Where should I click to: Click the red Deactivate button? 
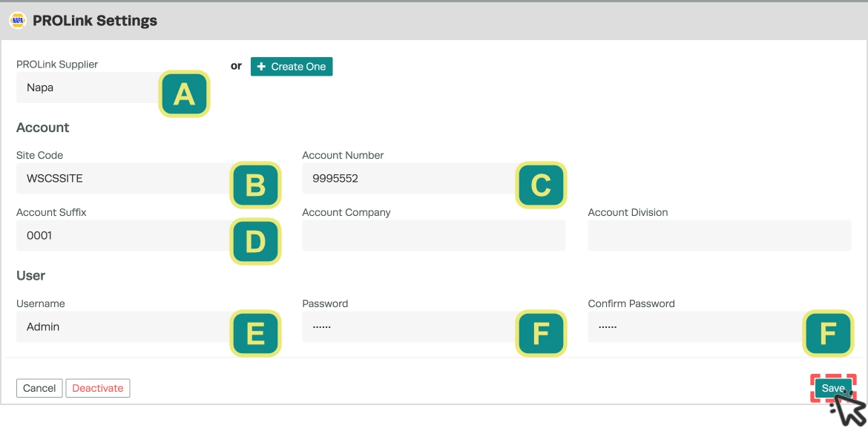[x=98, y=388]
